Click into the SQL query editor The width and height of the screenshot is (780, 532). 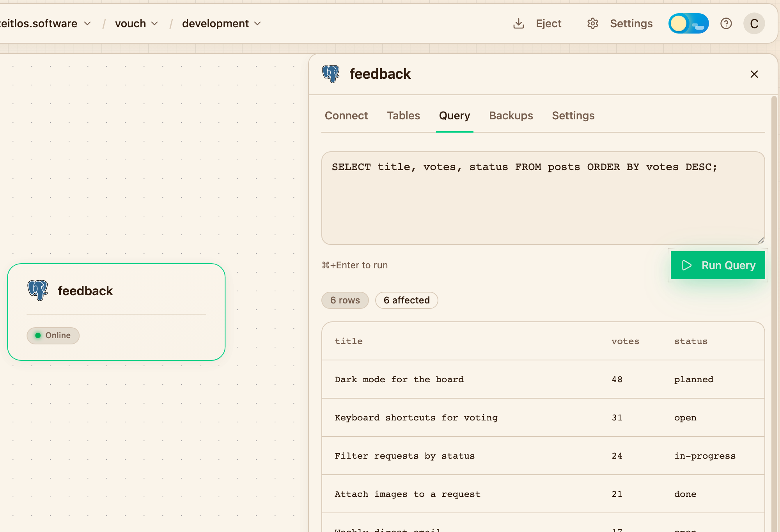point(543,198)
